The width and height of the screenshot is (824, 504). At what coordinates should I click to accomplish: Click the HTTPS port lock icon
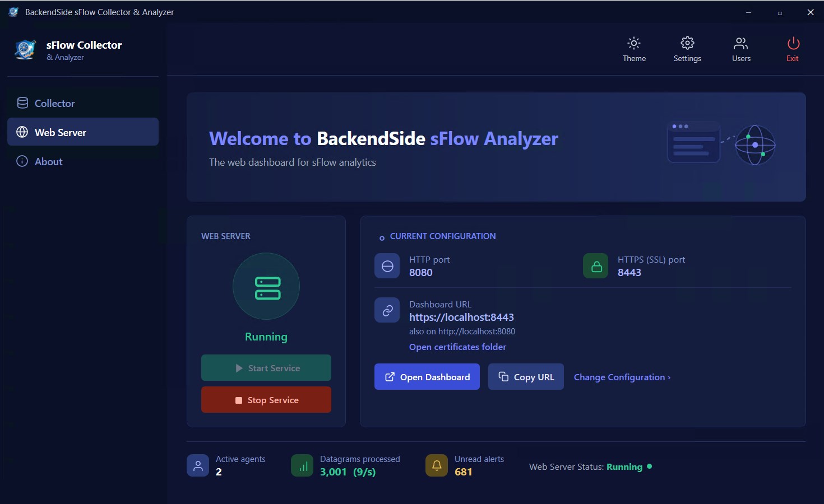pyautogui.click(x=596, y=266)
